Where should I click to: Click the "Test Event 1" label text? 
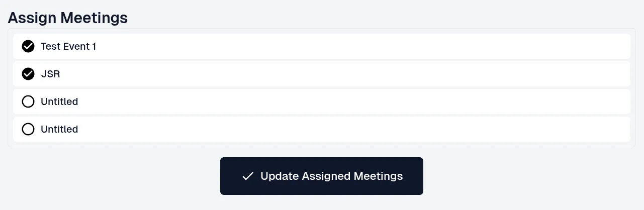coord(68,46)
